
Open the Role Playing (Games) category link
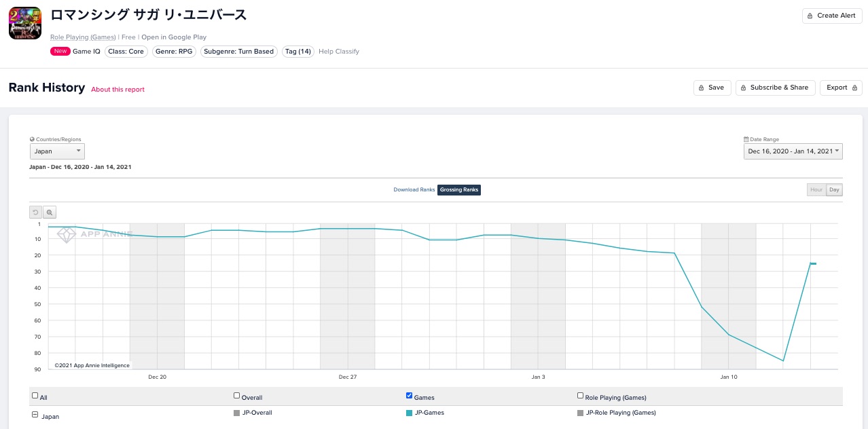83,37
